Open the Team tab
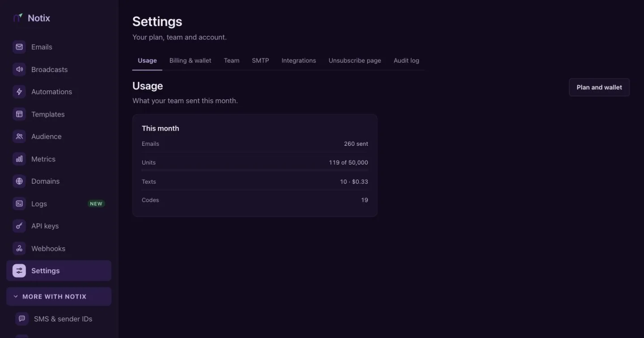644x338 pixels. 232,60
